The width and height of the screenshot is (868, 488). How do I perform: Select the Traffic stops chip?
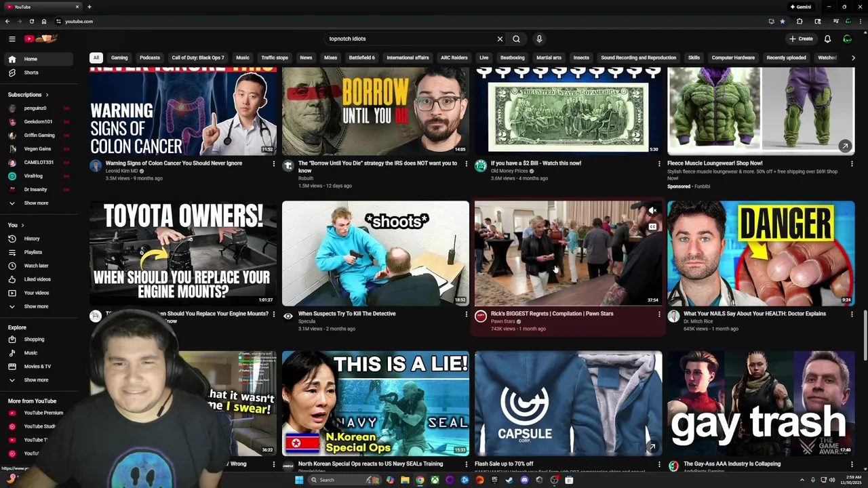tap(275, 58)
